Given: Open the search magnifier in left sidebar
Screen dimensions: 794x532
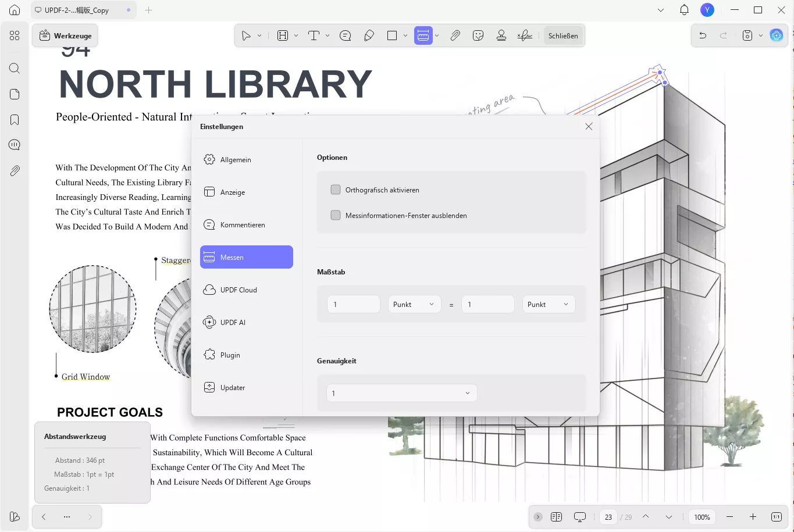Looking at the screenshot, I should click(15, 69).
